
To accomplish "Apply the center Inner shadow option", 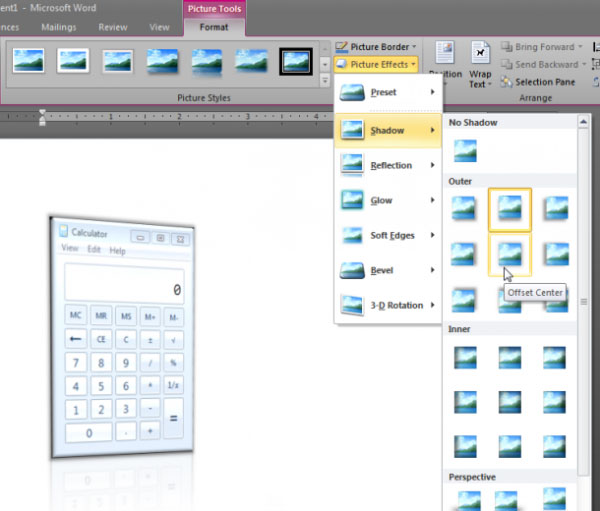I will [x=510, y=402].
